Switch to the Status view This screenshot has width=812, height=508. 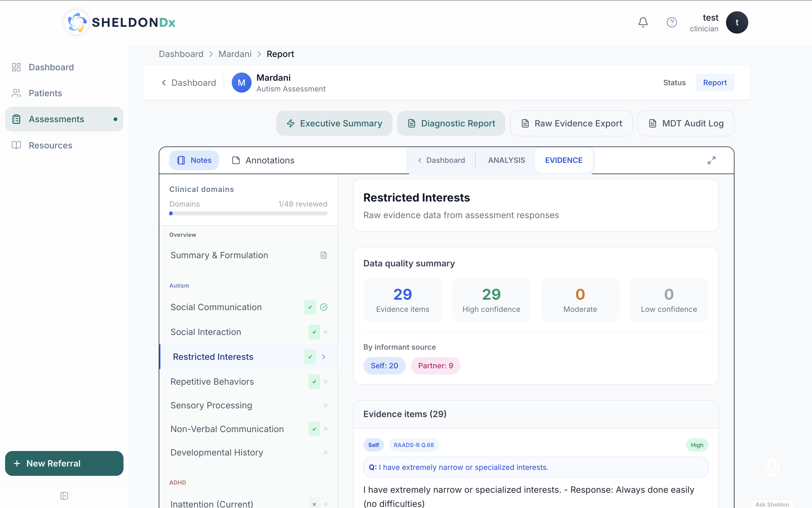(x=674, y=83)
